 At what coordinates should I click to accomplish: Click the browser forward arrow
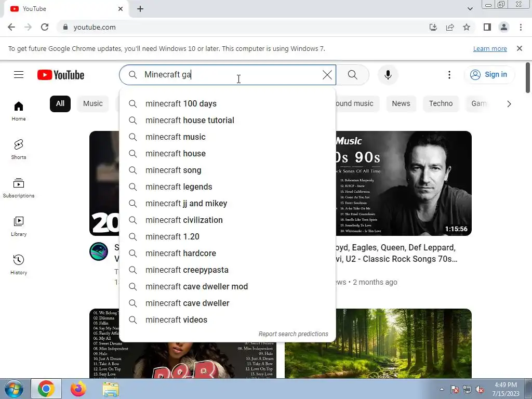(28, 27)
